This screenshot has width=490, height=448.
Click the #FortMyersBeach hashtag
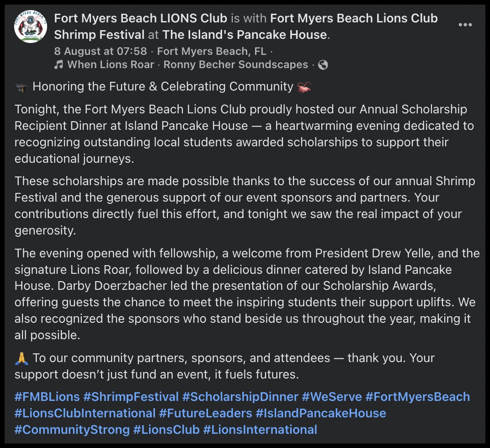click(x=418, y=396)
